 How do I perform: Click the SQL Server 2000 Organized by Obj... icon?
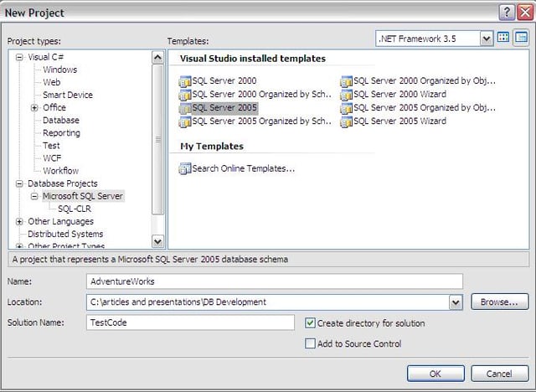pos(346,81)
